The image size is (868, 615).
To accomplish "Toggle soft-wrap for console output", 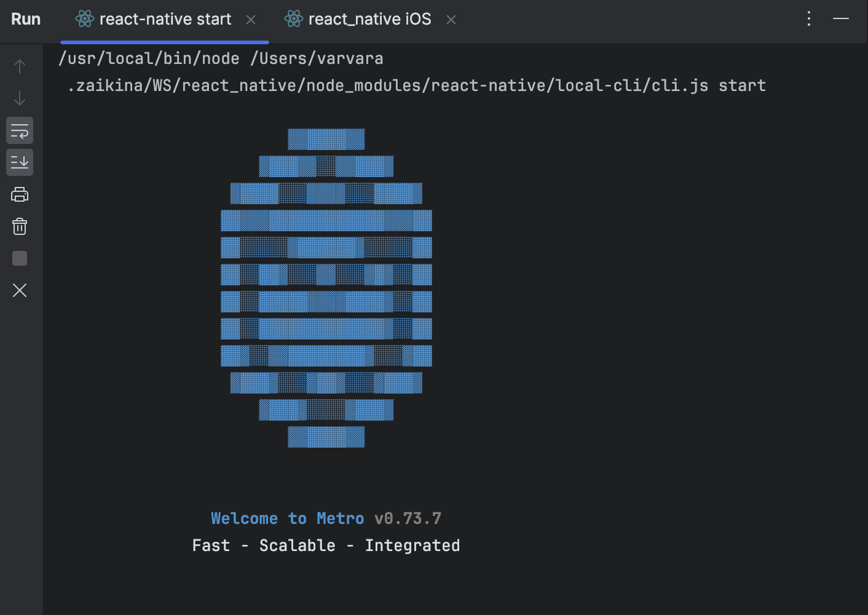I will click(x=19, y=130).
